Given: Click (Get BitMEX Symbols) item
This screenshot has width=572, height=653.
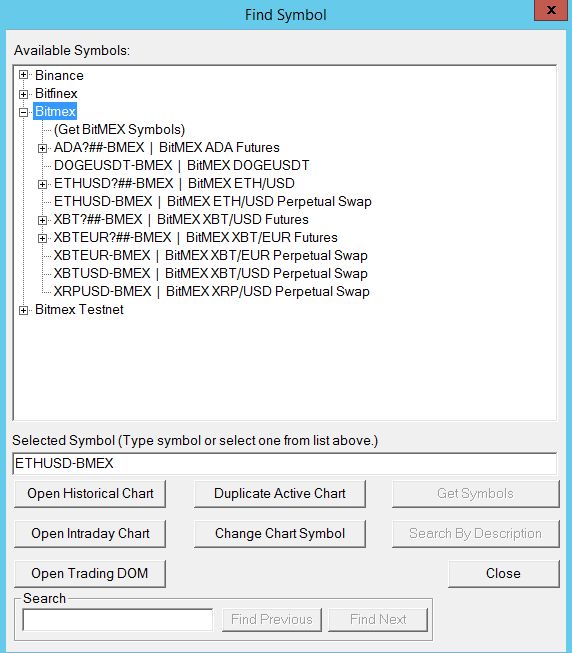Looking at the screenshot, I should click(119, 130).
